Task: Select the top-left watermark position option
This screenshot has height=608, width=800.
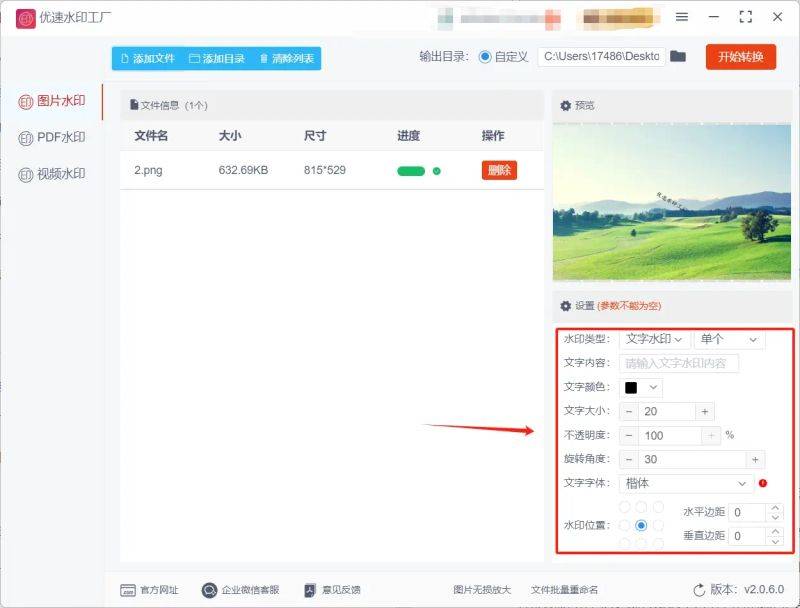Action: tap(625, 507)
